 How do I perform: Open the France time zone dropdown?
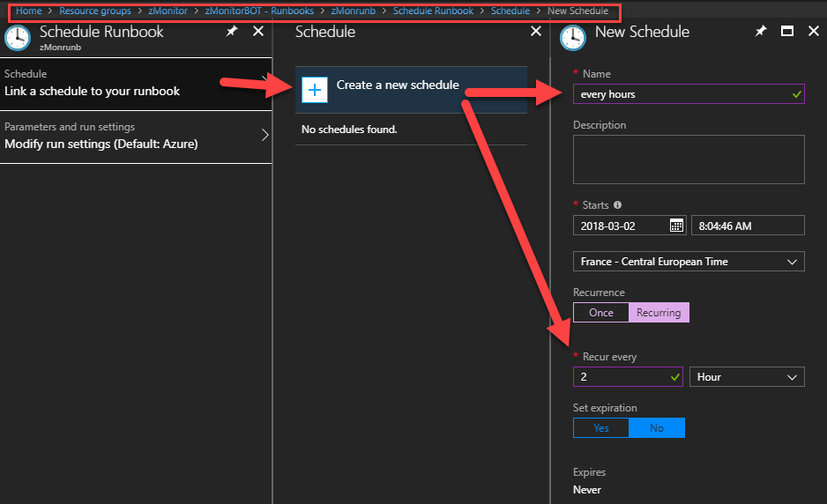coord(688,262)
